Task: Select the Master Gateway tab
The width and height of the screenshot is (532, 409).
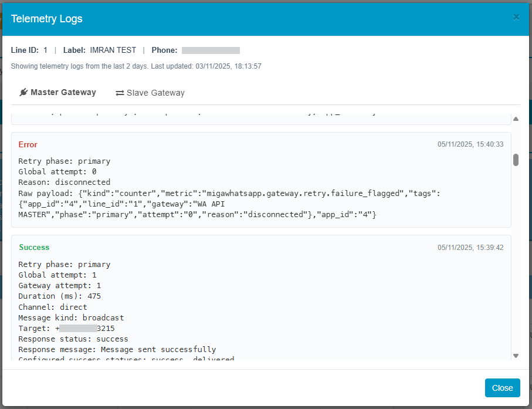Action: point(57,93)
